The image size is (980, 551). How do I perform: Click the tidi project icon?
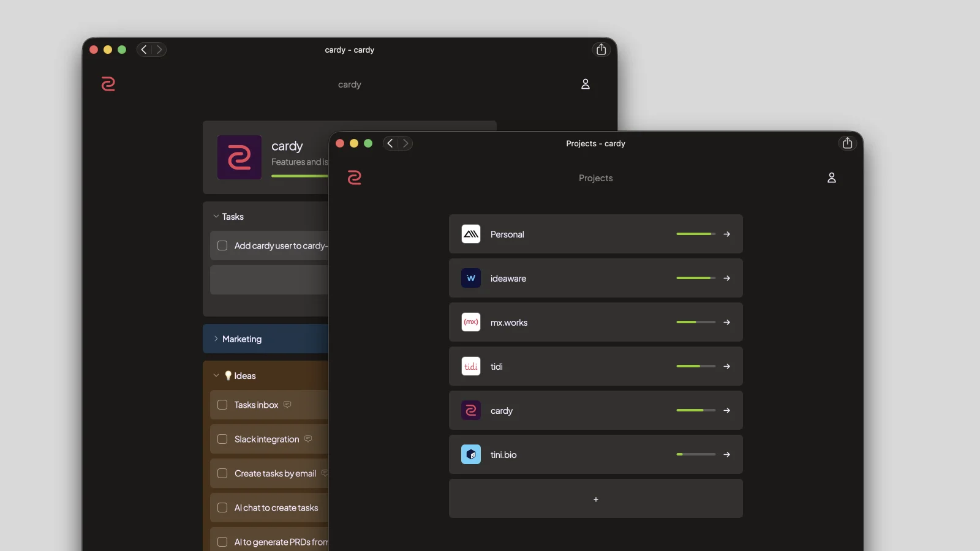point(471,366)
